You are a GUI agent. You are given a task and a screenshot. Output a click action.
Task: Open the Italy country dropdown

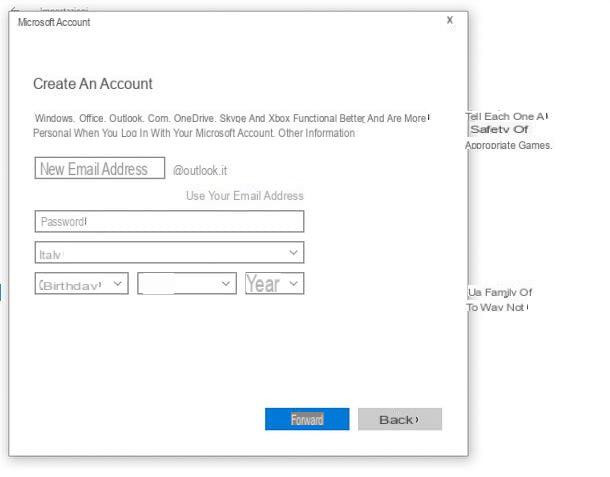pyautogui.click(x=169, y=253)
